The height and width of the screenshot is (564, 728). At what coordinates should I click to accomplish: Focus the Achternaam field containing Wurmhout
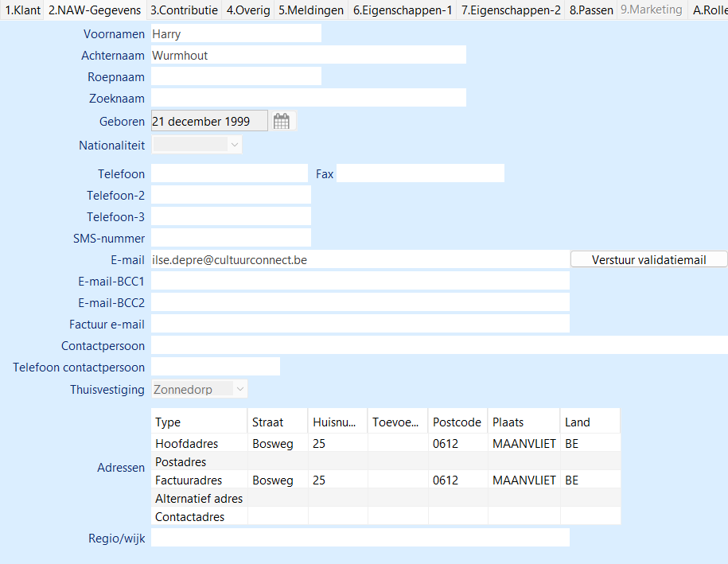point(308,56)
